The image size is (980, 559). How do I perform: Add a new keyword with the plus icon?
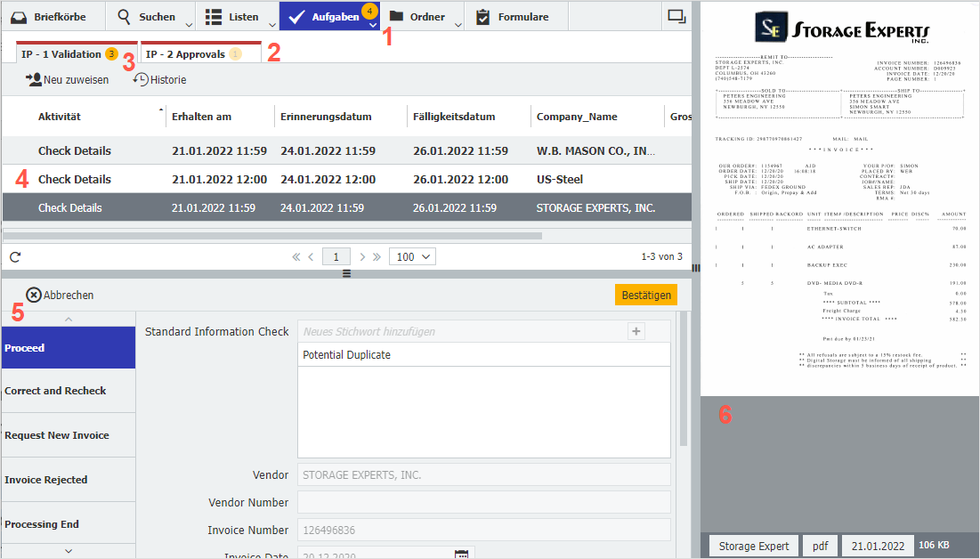[636, 330]
